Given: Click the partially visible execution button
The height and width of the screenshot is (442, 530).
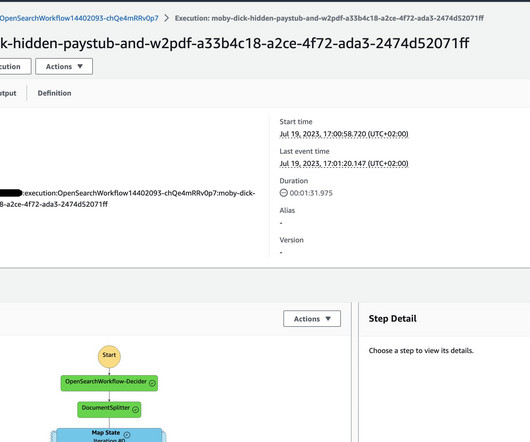Looking at the screenshot, I should 16,67.
